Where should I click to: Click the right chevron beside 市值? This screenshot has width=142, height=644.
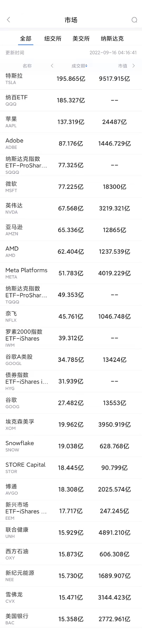(133, 66)
